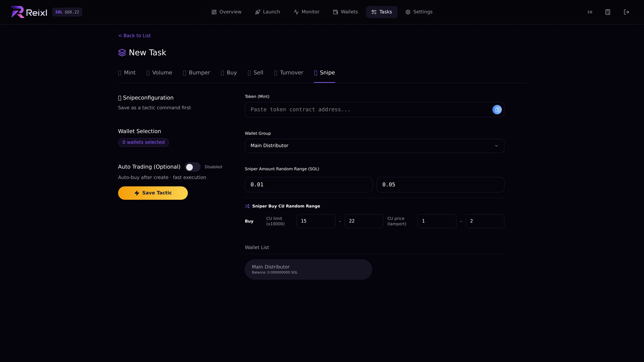
Task: Click the Snipeconfiguration heading icon
Action: [x=120, y=98]
